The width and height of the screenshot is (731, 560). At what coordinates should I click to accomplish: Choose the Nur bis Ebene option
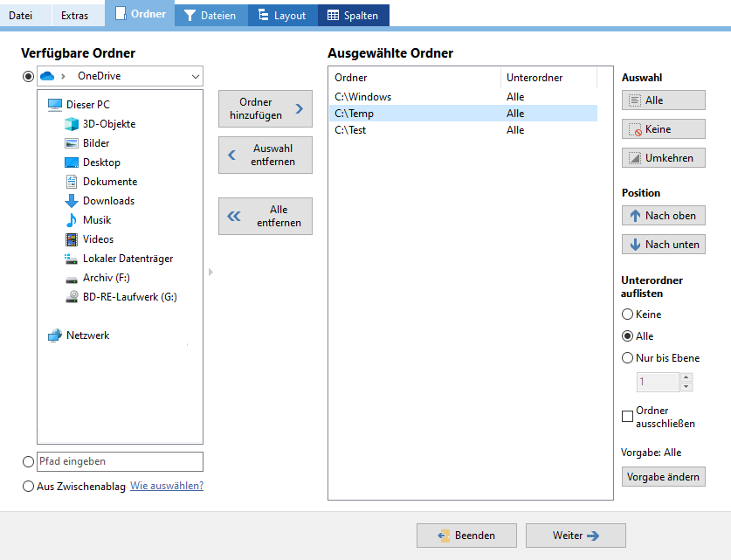627,357
